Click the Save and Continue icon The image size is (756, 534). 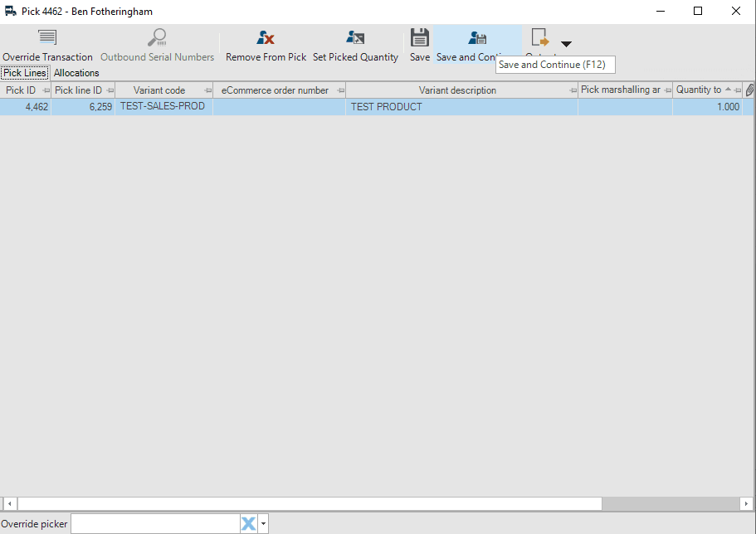coord(477,37)
